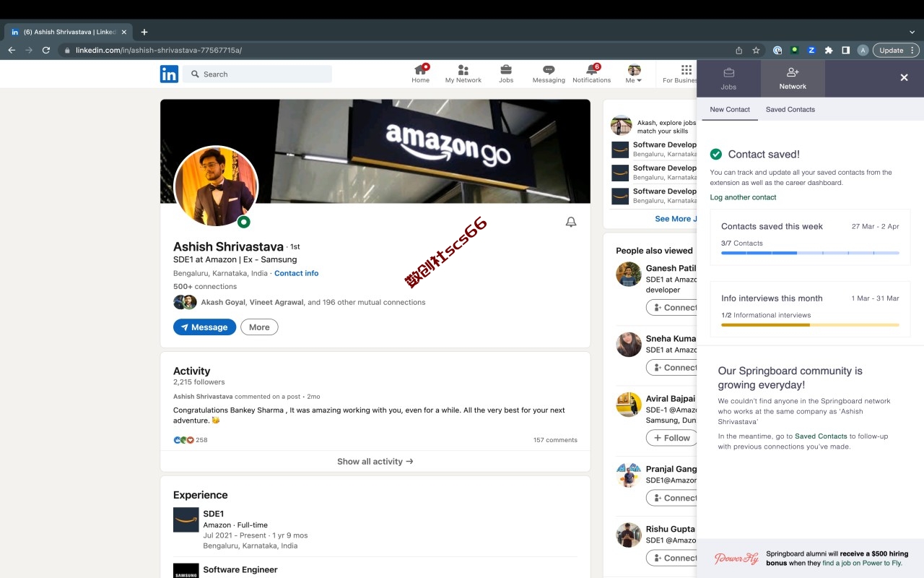Open Jobs from LinkedIn navbar
Screen dimensions: 924x578
[506, 74]
